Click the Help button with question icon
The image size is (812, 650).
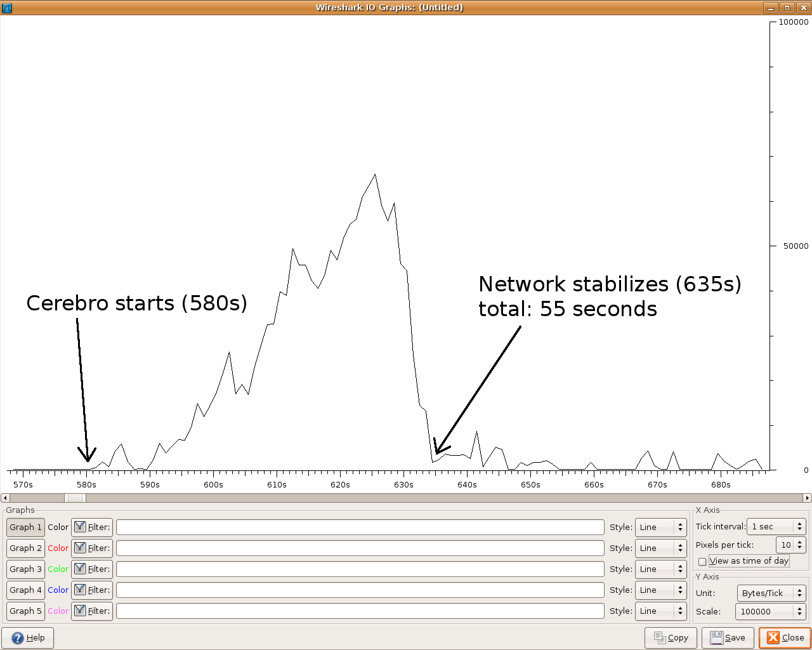click(x=28, y=638)
